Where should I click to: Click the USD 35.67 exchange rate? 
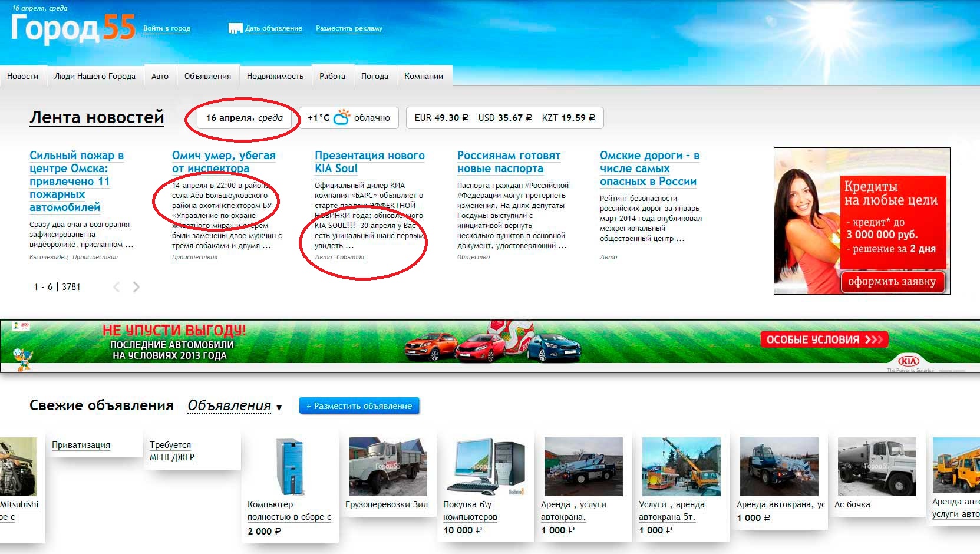click(505, 118)
